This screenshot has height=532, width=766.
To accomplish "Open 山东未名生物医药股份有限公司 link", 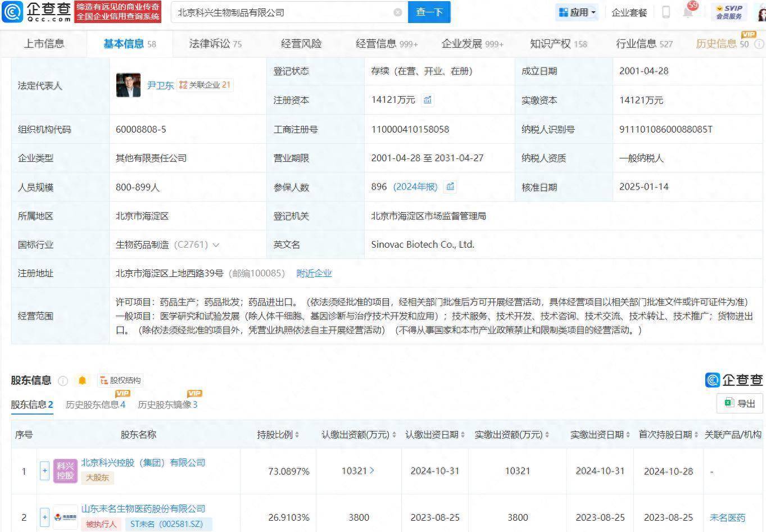I will [143, 508].
